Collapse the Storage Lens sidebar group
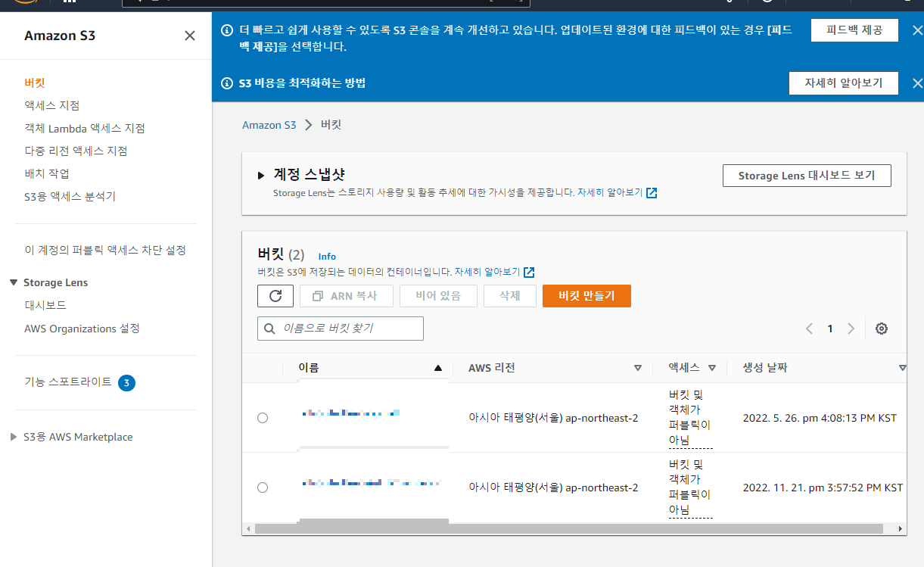 (x=14, y=282)
